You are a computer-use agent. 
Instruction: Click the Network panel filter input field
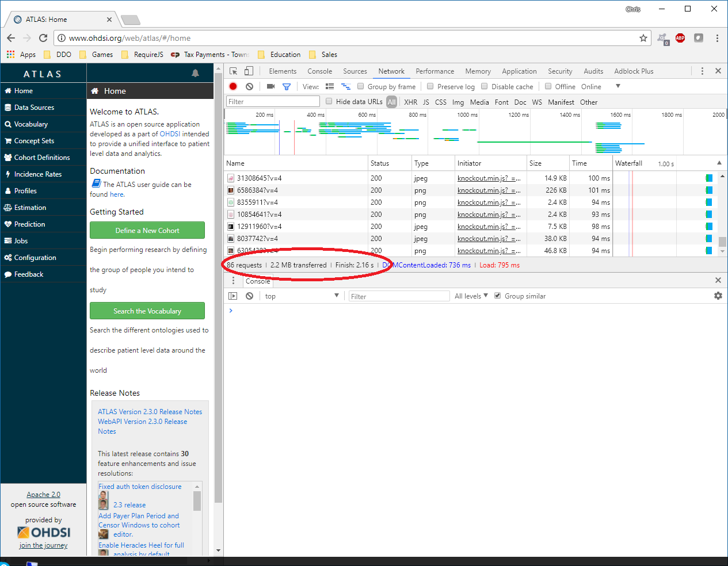(x=273, y=101)
